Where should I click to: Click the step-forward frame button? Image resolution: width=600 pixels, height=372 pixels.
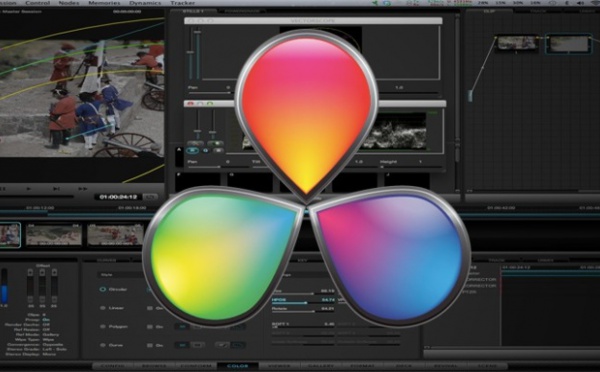click(56, 189)
